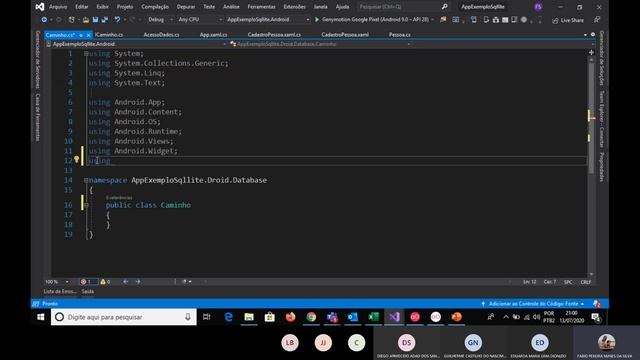
Task: Open the Saída output panel tab
Action: [x=88, y=291]
